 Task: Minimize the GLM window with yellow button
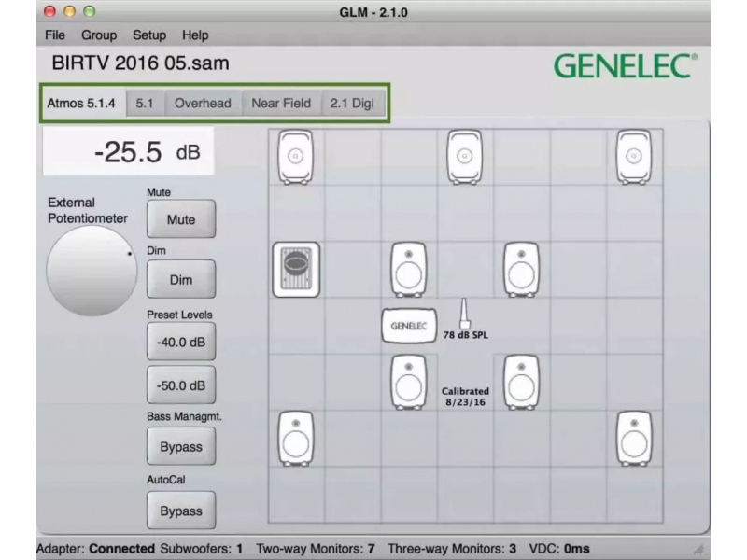[x=69, y=11]
